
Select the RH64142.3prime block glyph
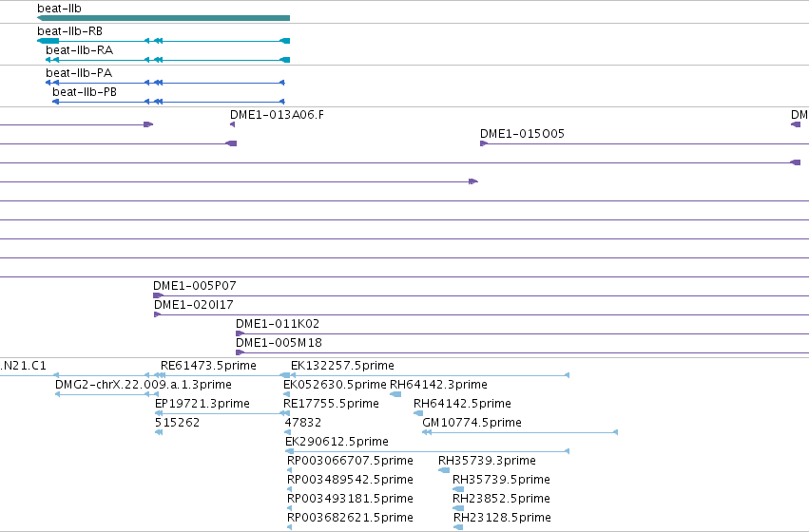coord(395,394)
